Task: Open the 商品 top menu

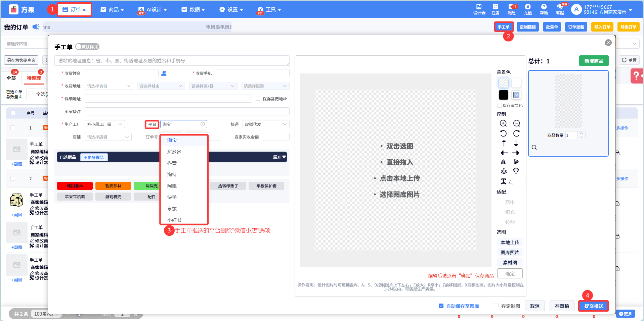Action: (113, 10)
